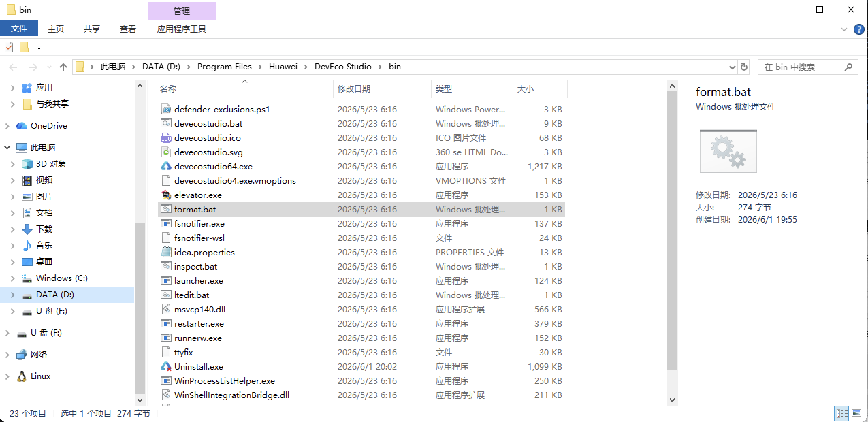This screenshot has width=868, height=422.
Task: Click the search magnifier icon
Action: (x=849, y=67)
